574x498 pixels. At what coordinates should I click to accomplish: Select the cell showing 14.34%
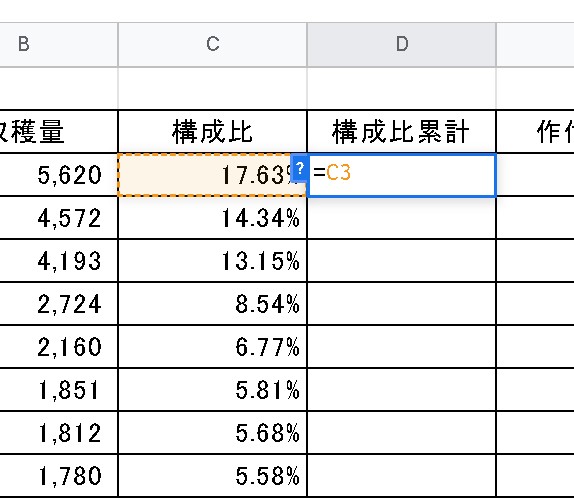[212, 218]
